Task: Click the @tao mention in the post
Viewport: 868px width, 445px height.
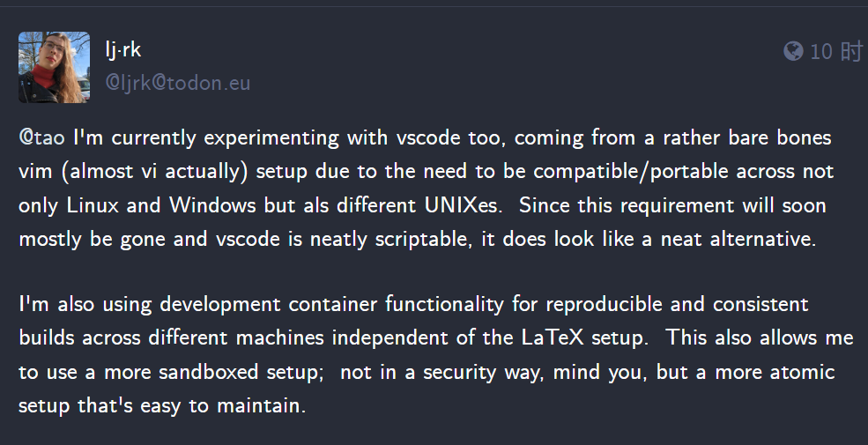Action: pyautogui.click(x=41, y=137)
